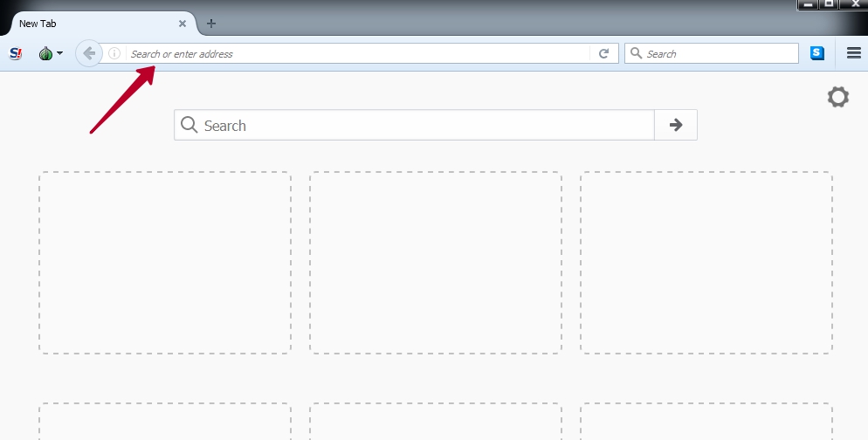Open new tab page settings gear
868x440 pixels.
pos(837,97)
